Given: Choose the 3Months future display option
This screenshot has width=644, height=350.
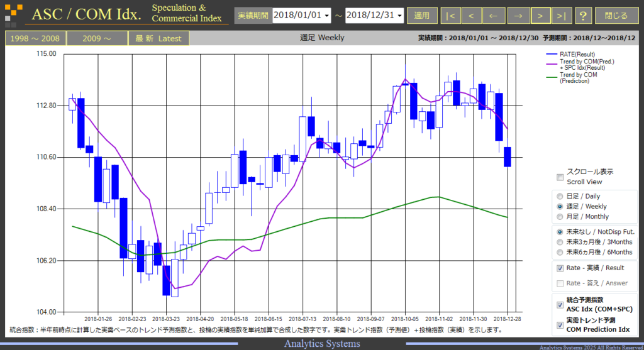Looking at the screenshot, I should click(559, 242).
